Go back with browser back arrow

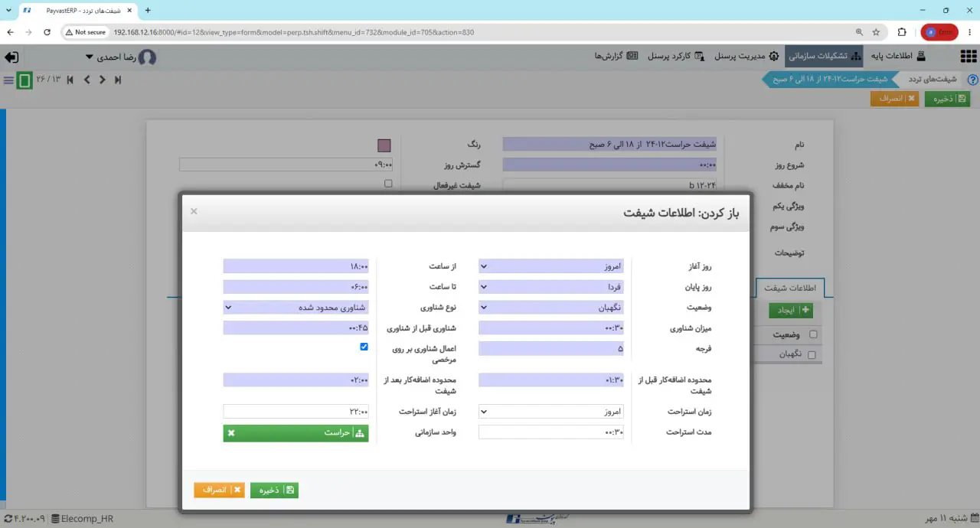[11, 32]
